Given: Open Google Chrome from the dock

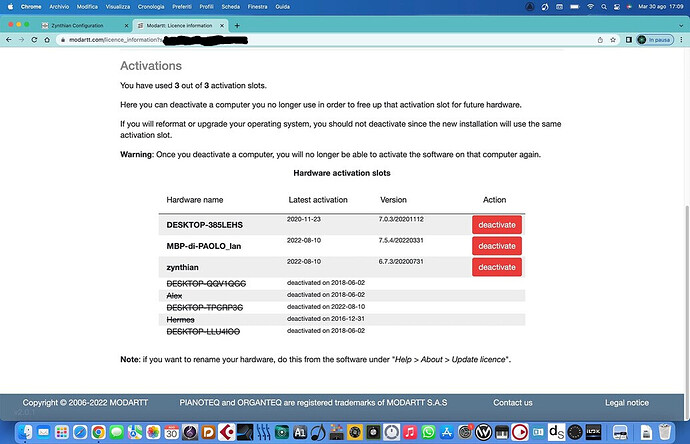Looking at the screenshot, I should tap(99, 433).
